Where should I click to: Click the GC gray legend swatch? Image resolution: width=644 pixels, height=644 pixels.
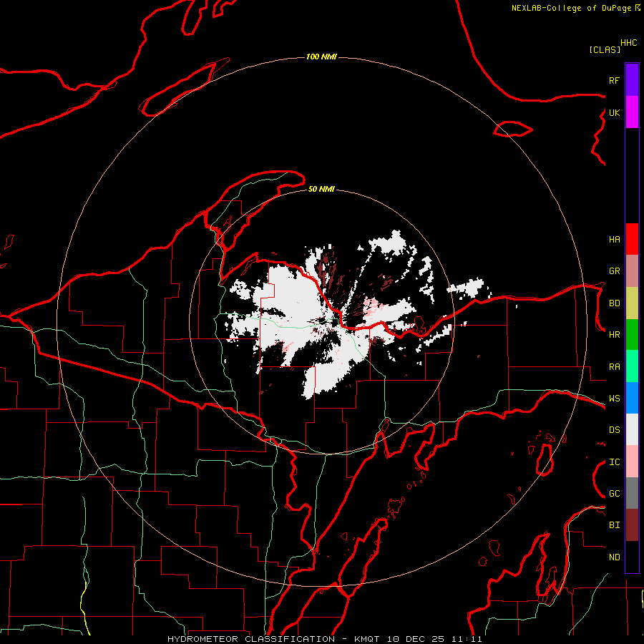632,493
